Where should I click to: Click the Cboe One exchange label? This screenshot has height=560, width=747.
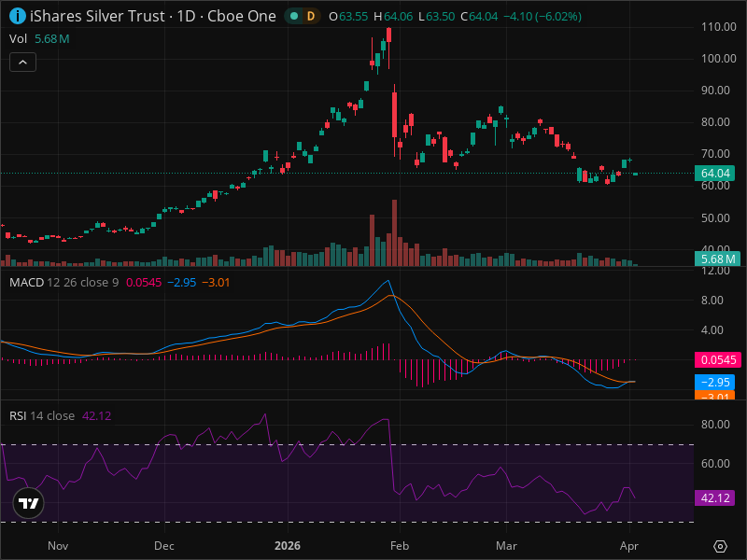pyautogui.click(x=242, y=16)
